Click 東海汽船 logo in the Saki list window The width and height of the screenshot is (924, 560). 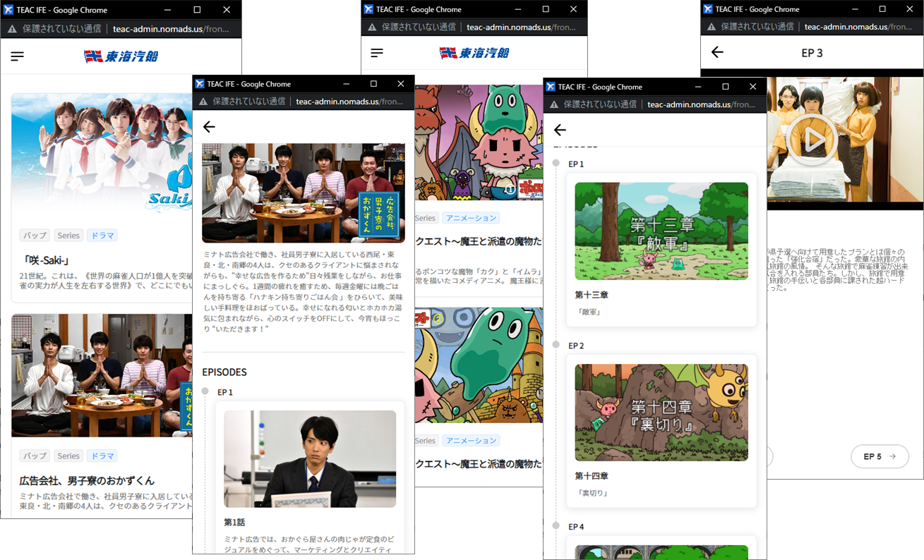(121, 56)
